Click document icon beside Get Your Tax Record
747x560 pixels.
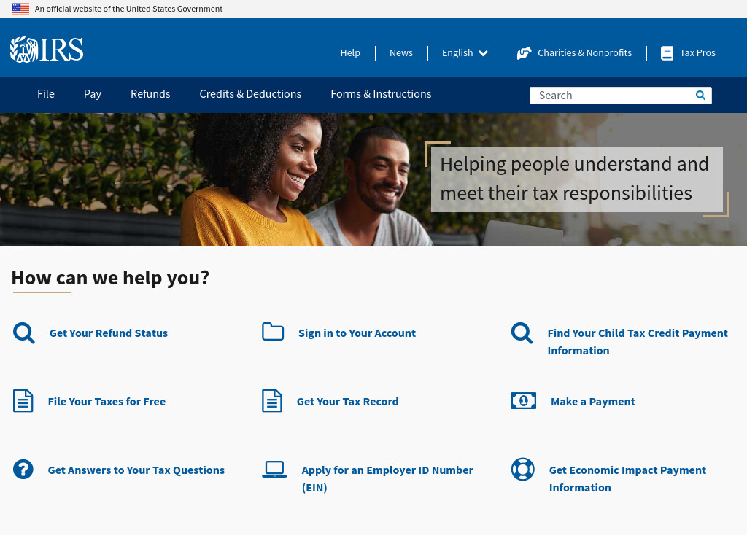click(272, 400)
